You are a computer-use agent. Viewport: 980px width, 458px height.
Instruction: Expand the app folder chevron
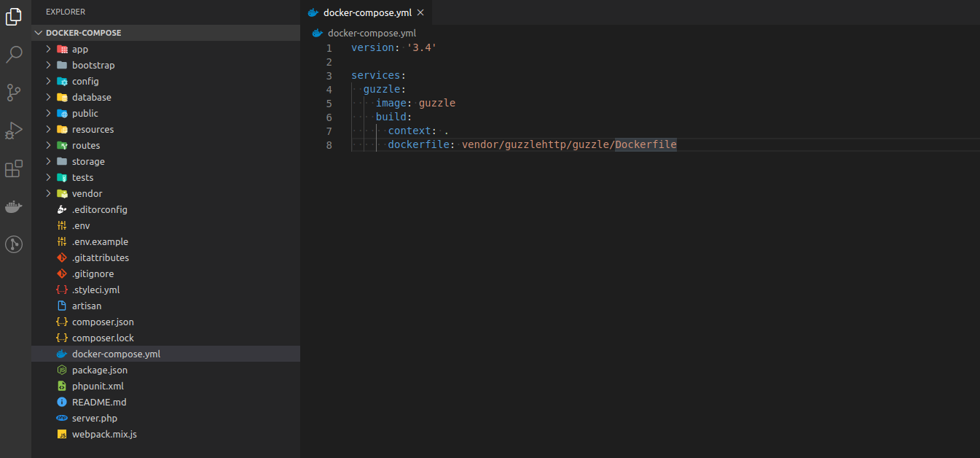pyautogui.click(x=49, y=49)
